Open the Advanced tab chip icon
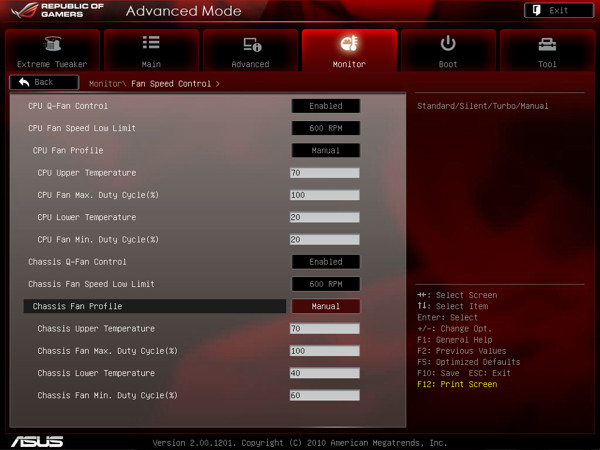Screen dimensions: 600x450 252,44
